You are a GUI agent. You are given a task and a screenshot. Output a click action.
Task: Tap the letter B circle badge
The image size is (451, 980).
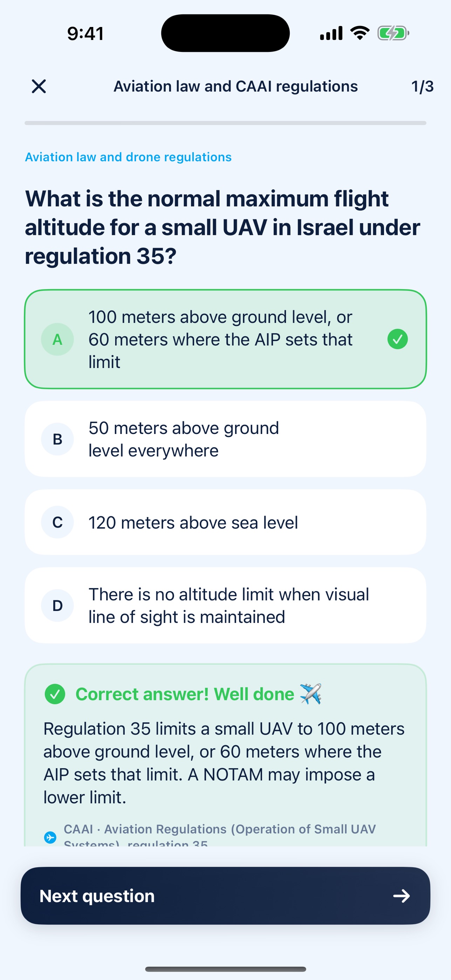coord(57,439)
